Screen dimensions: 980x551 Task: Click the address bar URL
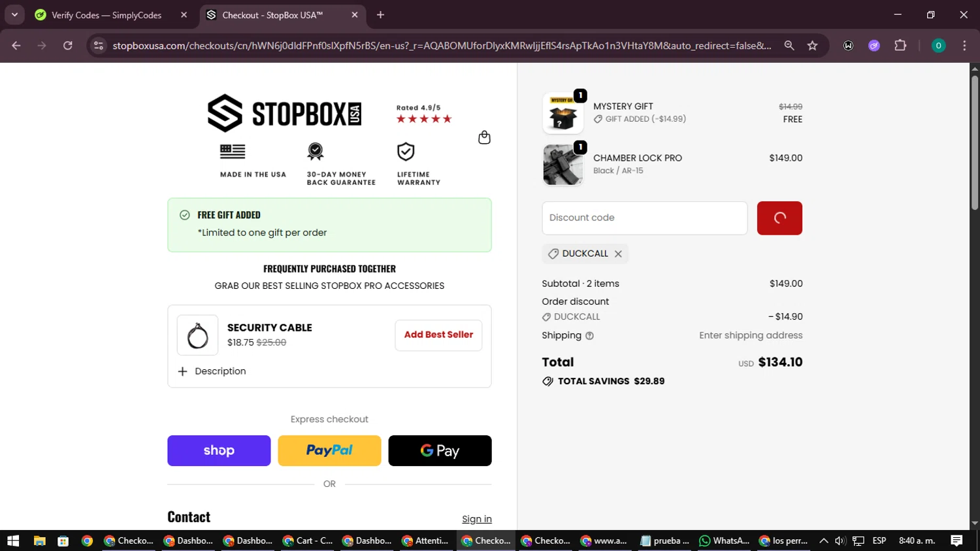(442, 46)
